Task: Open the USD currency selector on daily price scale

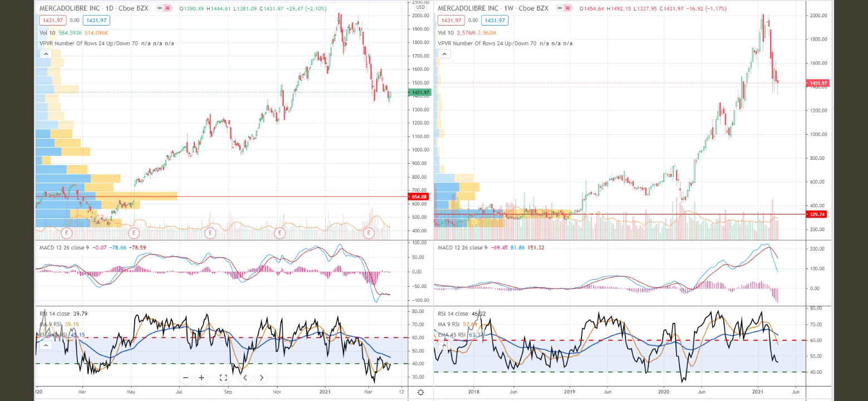Action: pyautogui.click(x=420, y=7)
